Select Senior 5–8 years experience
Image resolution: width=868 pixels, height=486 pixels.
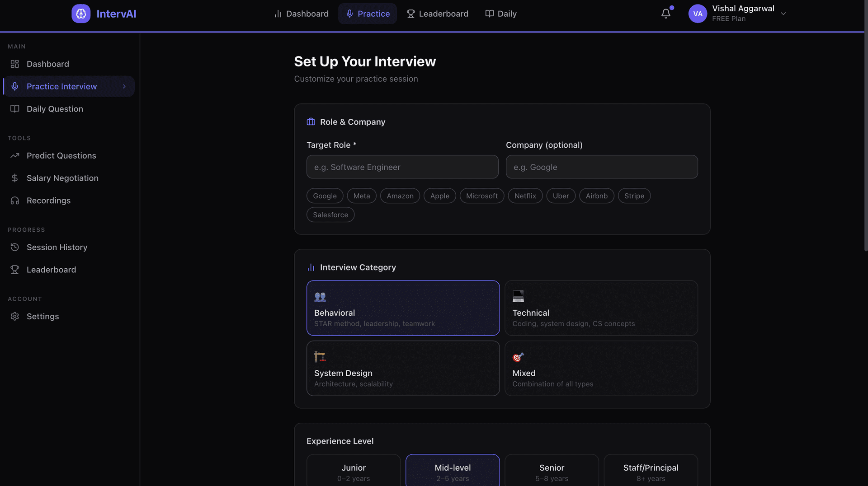pyautogui.click(x=552, y=471)
